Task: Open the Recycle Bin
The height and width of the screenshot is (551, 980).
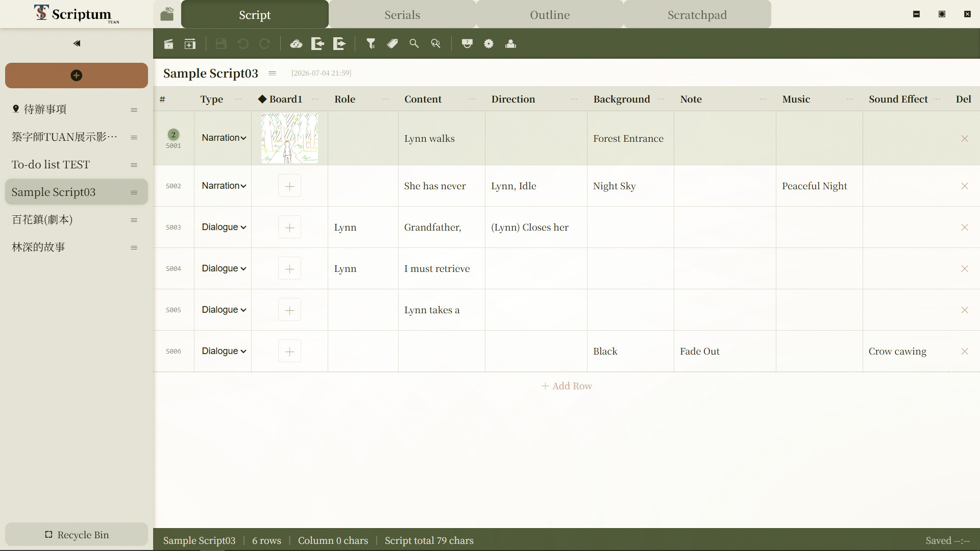Action: [x=77, y=535]
